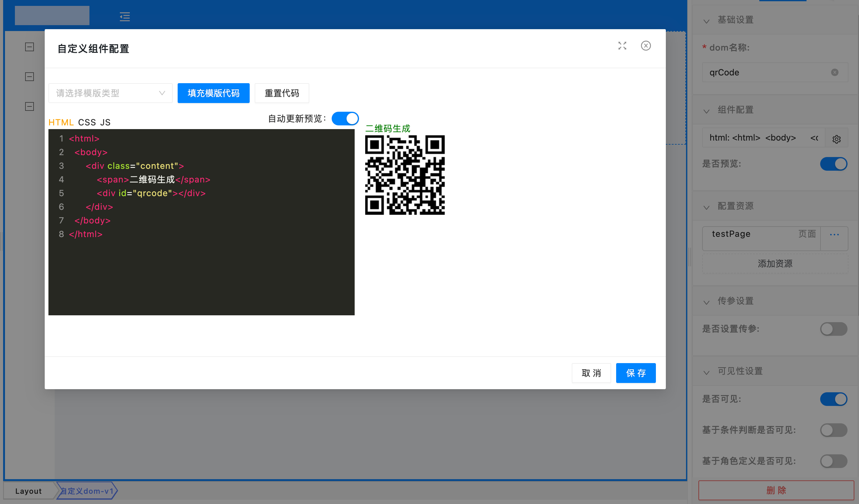Click the logo placeholder in the header
The width and height of the screenshot is (859, 504).
click(x=52, y=15)
